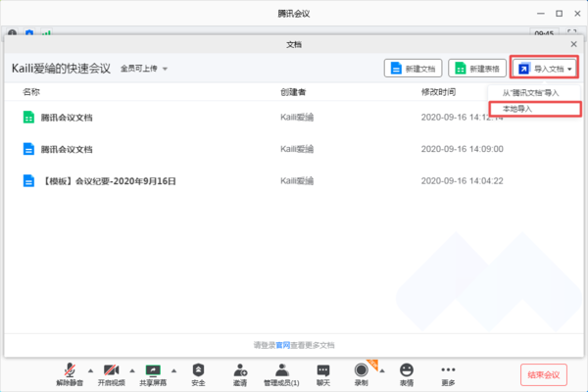Close the 文档 documents dialog
Screen dimensions: 588x392
[573, 44]
